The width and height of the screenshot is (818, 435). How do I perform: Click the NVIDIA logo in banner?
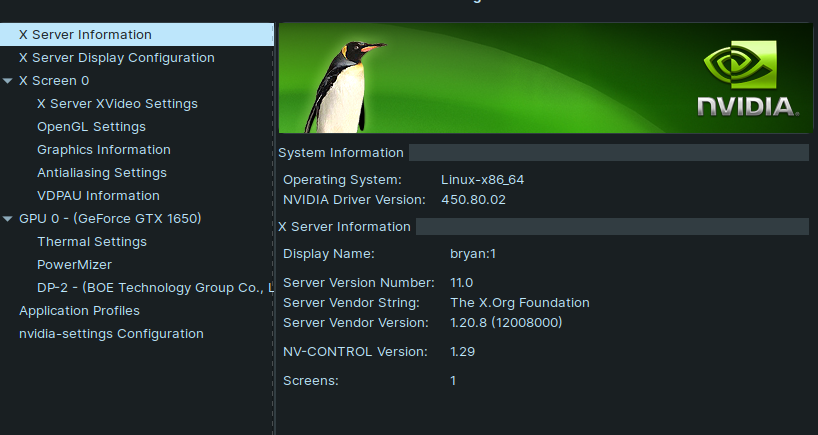[746, 80]
